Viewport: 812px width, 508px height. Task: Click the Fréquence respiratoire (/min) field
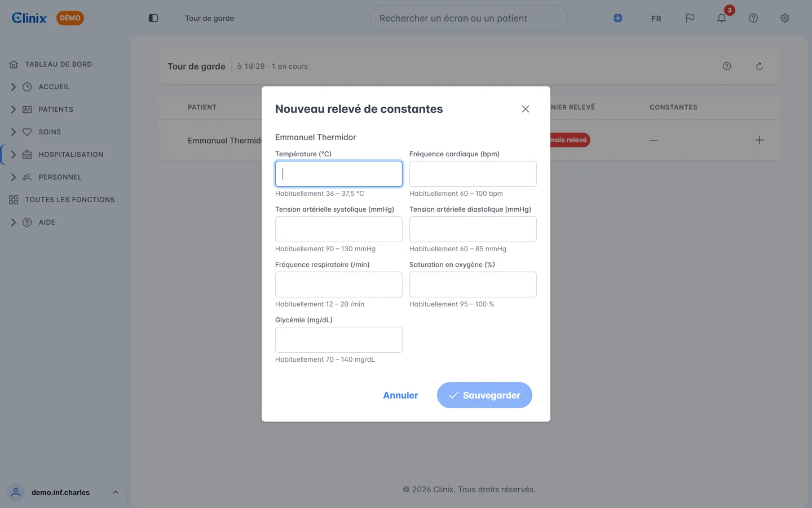coord(339,284)
